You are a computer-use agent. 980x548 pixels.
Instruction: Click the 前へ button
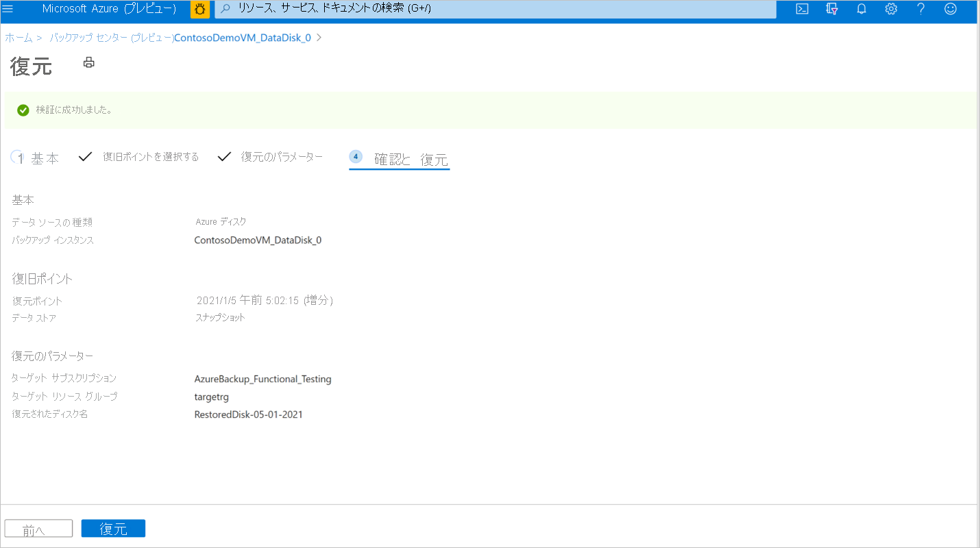(x=38, y=529)
